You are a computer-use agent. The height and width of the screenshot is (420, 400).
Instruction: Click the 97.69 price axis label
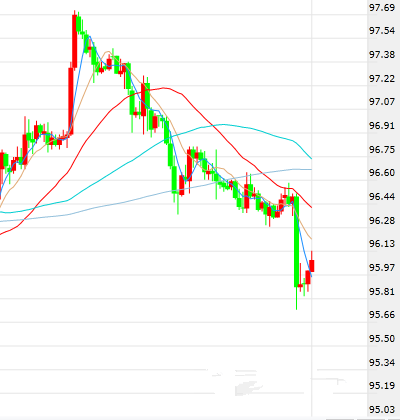tap(382, 8)
